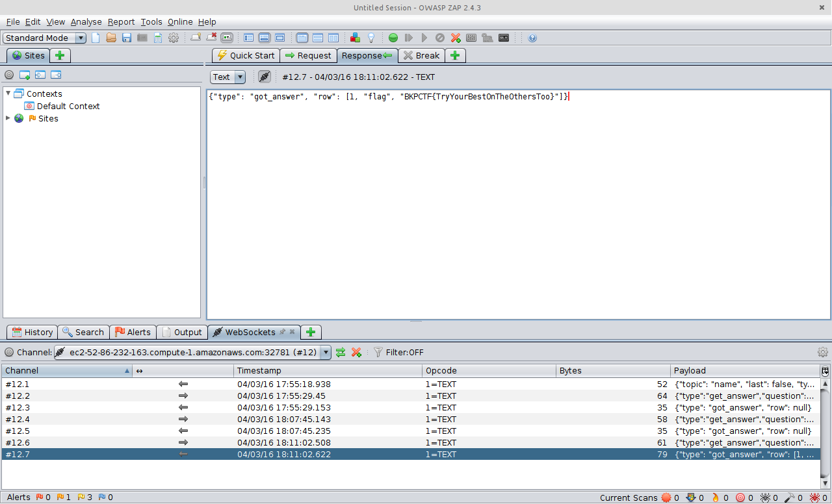
Task: Open the Channel selection dropdown
Action: [192, 352]
